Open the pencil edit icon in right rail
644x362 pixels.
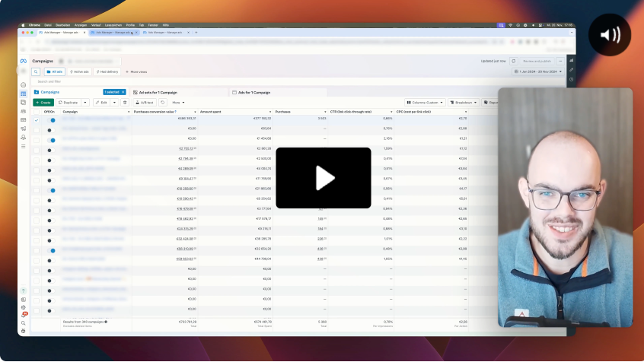pos(572,70)
